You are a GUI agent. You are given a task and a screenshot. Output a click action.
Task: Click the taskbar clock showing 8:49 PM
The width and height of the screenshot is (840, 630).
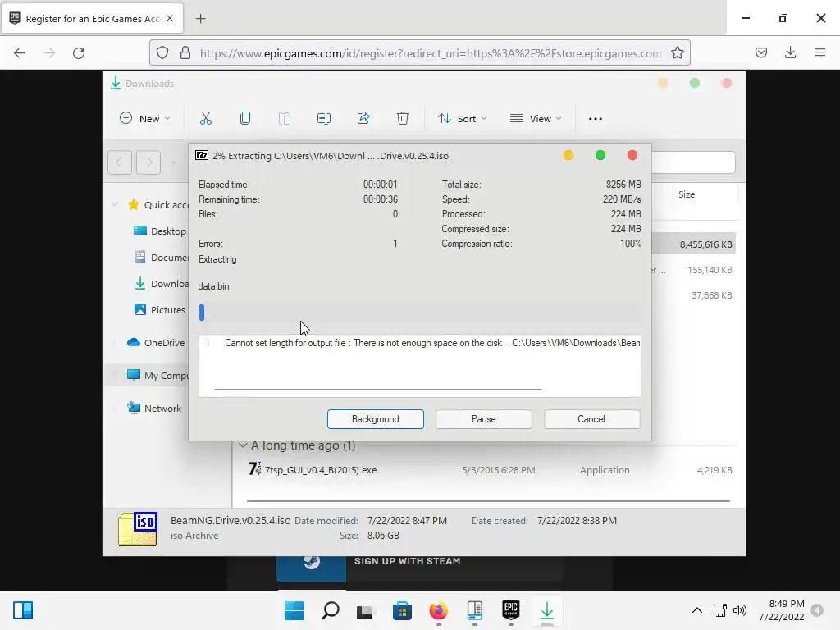(782, 610)
